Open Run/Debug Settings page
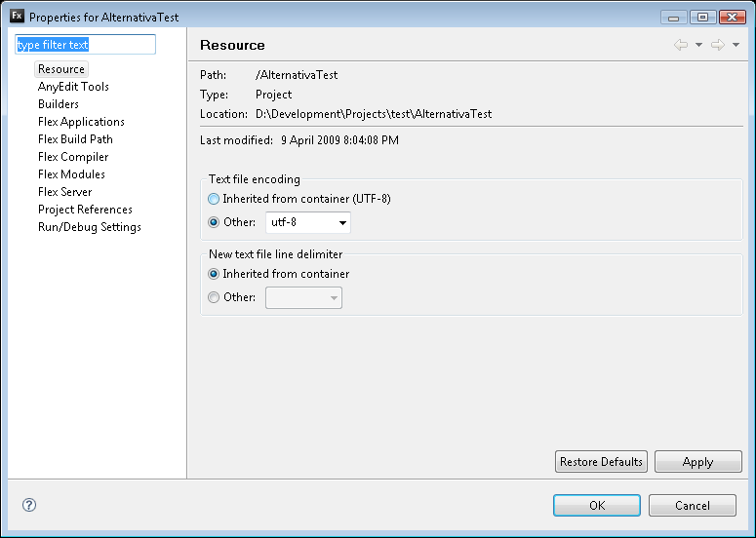This screenshot has width=756, height=538. (x=90, y=227)
